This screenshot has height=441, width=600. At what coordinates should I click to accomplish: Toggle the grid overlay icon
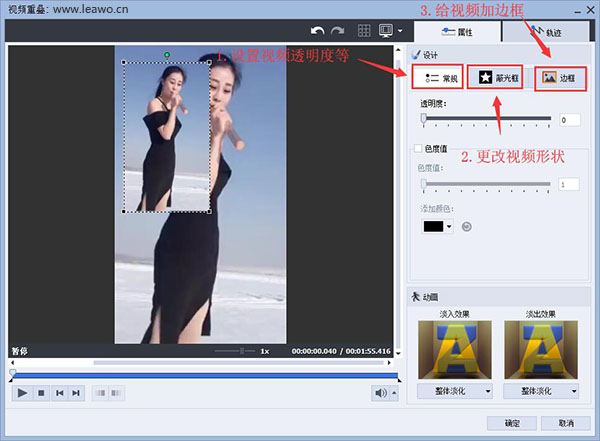coord(364,31)
